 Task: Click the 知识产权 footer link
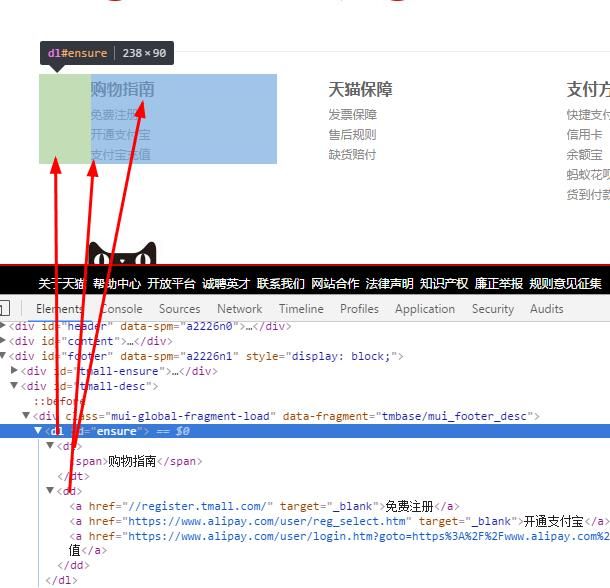[x=444, y=284]
